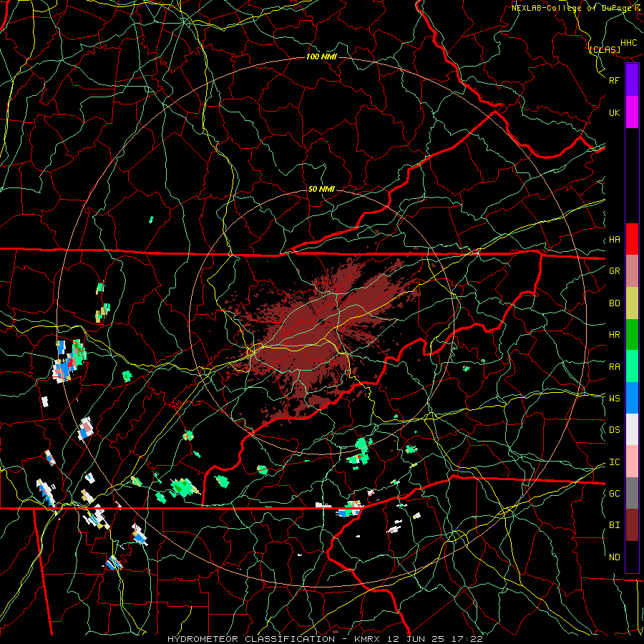The height and width of the screenshot is (644, 644).
Task: Click the KMRX station identifier
Action: point(367,639)
